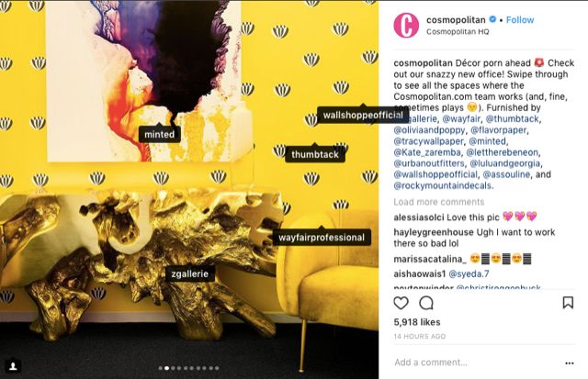This screenshot has height=379, width=588.
Task: Open the wallshoppeofficial photo tag
Action: click(363, 115)
